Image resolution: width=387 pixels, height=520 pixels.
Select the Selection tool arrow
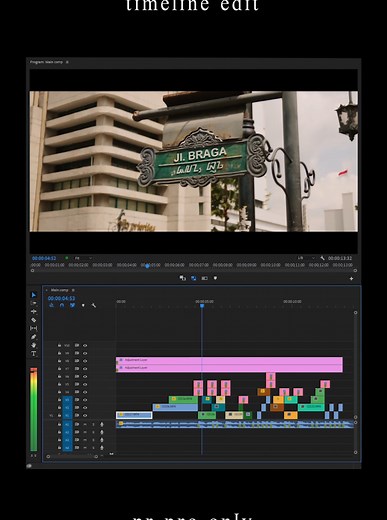click(34, 295)
